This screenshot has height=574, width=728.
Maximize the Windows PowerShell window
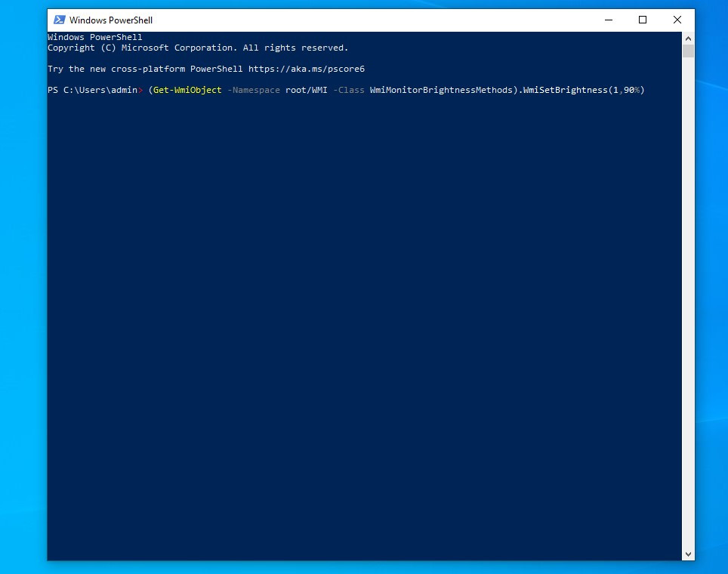[643, 20]
